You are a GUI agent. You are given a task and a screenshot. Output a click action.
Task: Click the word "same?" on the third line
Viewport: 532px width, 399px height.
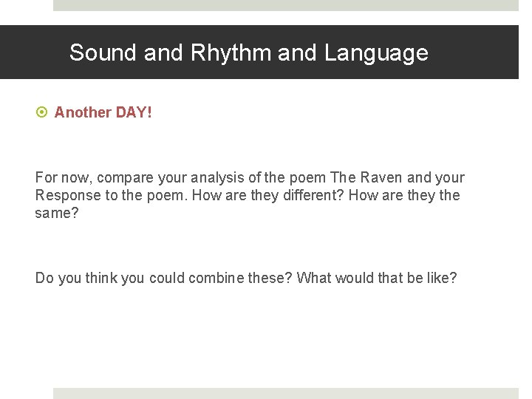55,213
